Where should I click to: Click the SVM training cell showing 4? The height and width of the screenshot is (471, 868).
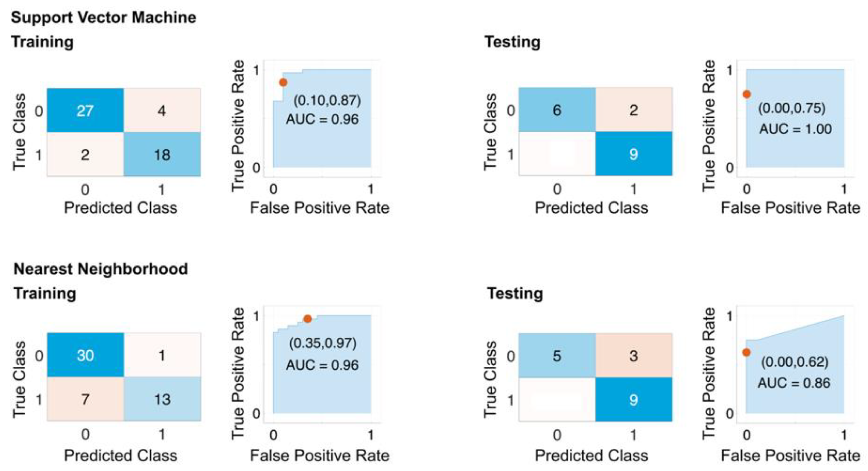pos(162,110)
